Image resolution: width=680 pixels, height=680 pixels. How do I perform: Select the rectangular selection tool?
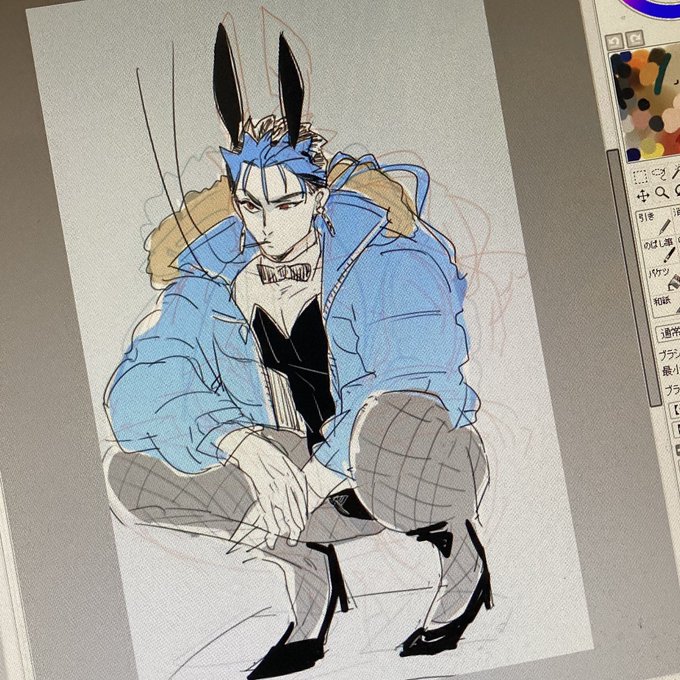(x=640, y=178)
